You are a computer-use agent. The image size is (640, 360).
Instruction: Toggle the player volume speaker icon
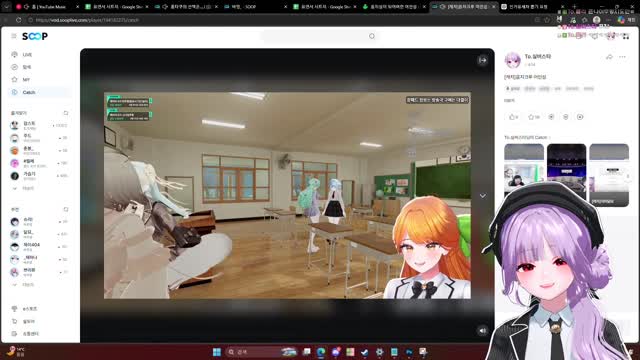[482, 331]
